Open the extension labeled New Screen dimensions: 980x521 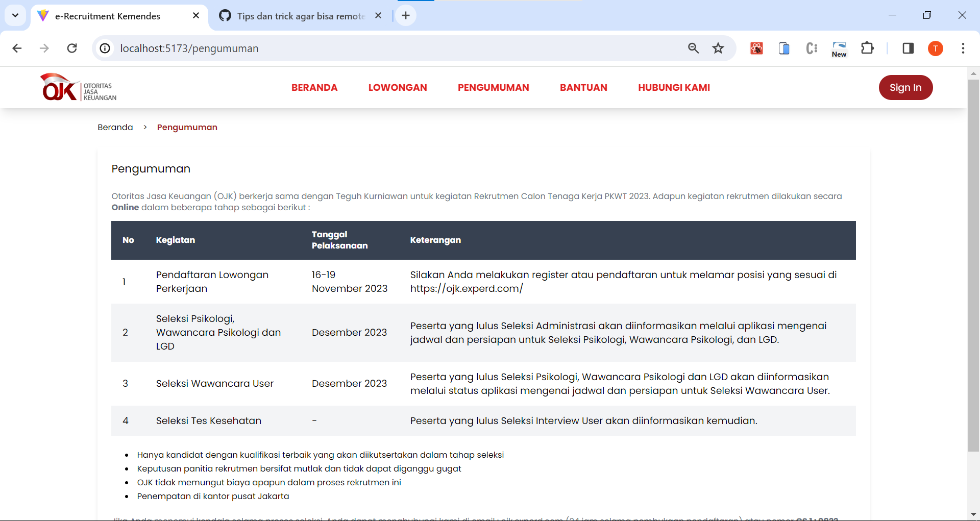839,49
